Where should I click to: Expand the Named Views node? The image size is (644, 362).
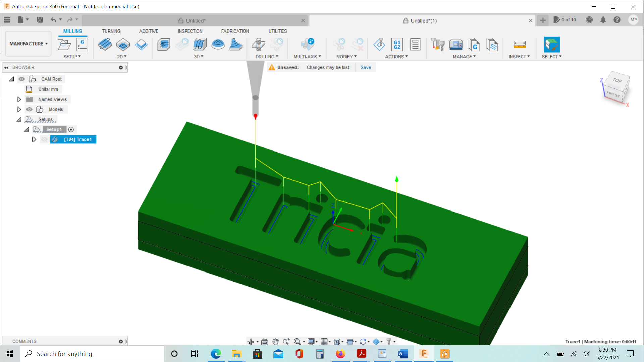[x=19, y=99]
